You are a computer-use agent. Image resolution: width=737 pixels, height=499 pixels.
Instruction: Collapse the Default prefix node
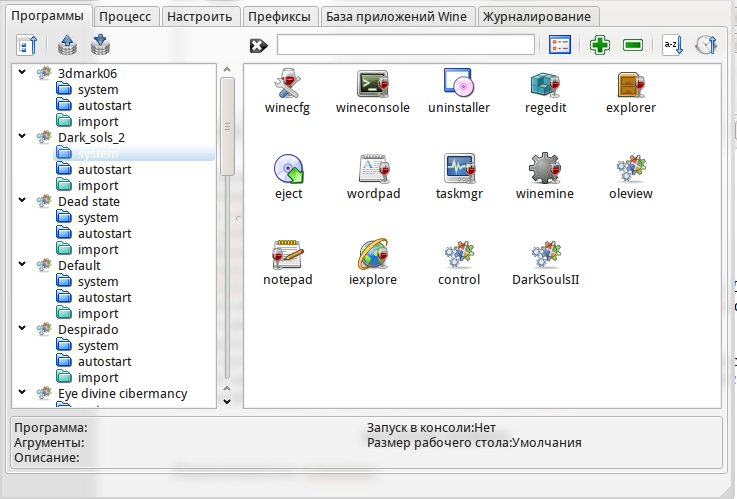(22, 264)
